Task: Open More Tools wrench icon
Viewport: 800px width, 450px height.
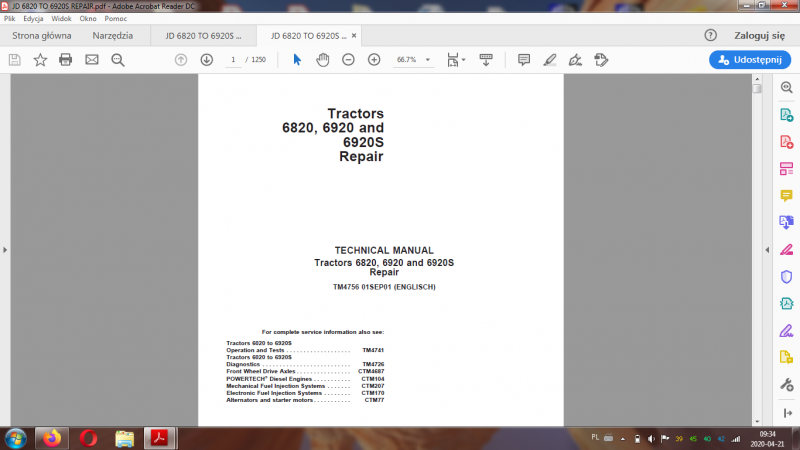Action: coord(786,384)
